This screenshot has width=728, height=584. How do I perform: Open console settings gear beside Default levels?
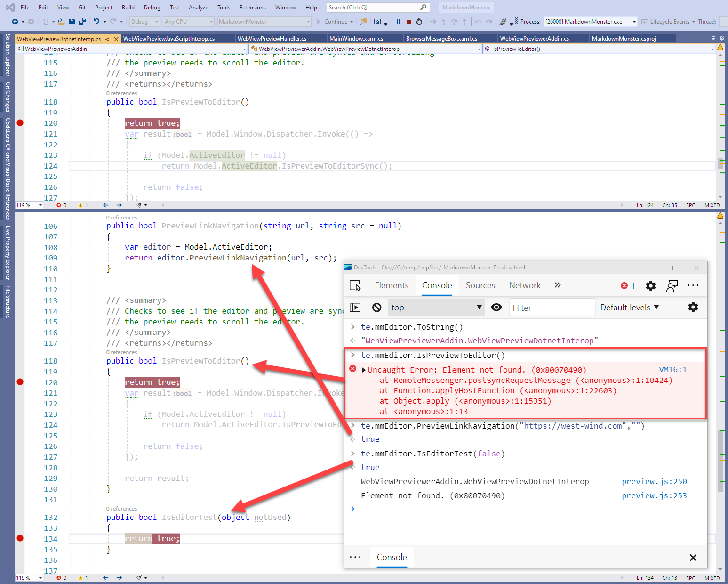click(693, 308)
